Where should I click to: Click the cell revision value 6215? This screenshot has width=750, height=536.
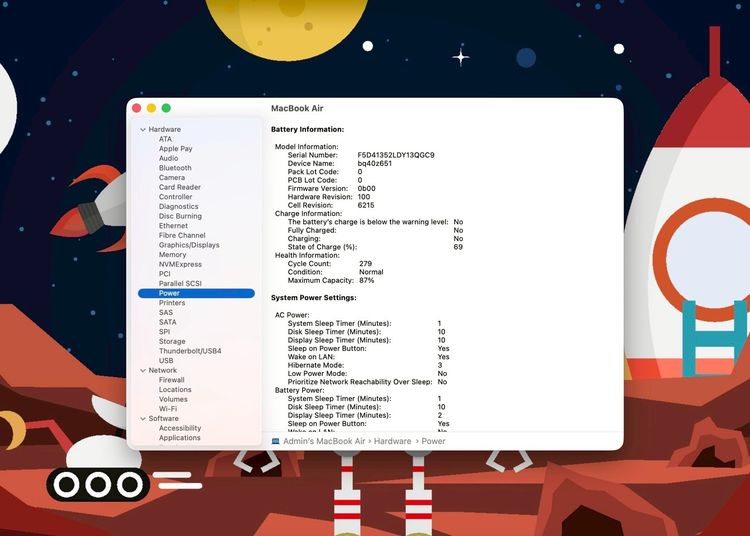(x=366, y=205)
